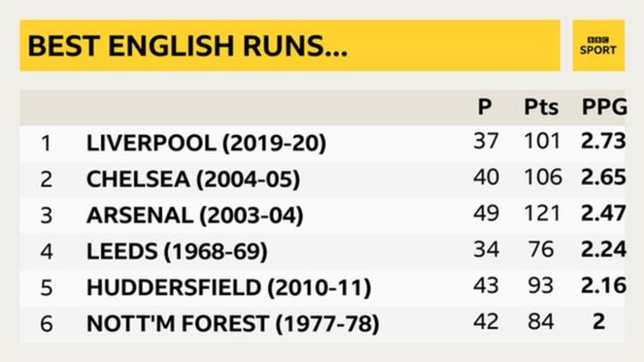Select the Pts column header
The width and height of the screenshot is (644, 362).
[541, 107]
